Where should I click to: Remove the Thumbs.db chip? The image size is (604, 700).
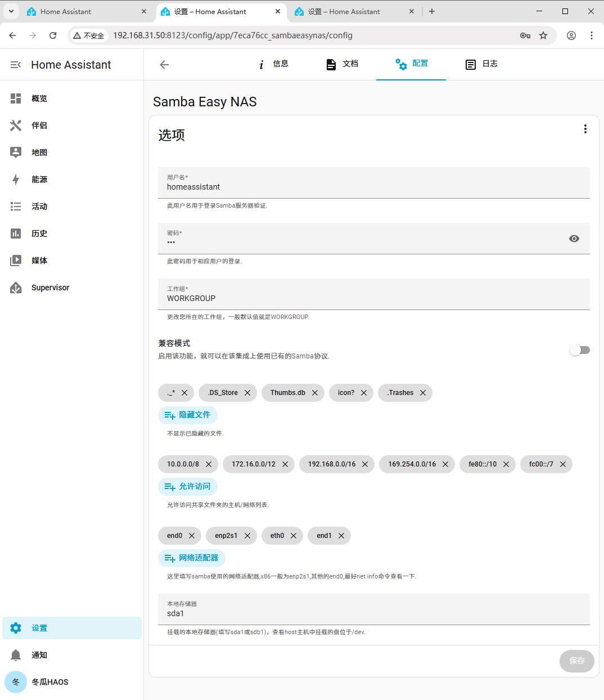coord(315,393)
